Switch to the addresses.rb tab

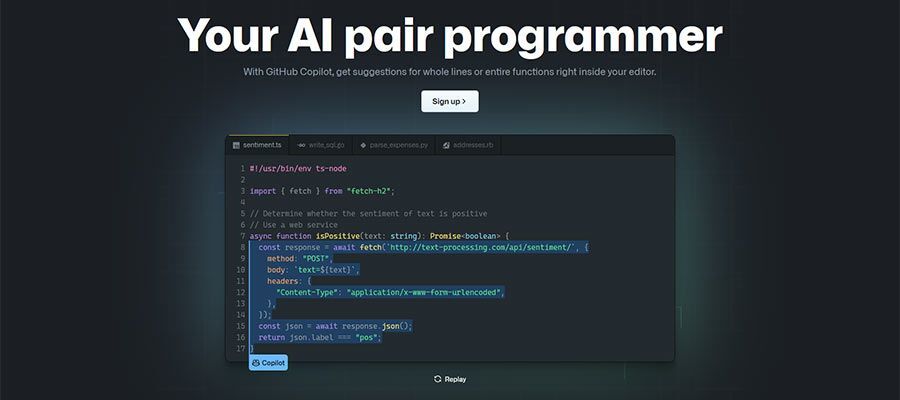coord(468,145)
